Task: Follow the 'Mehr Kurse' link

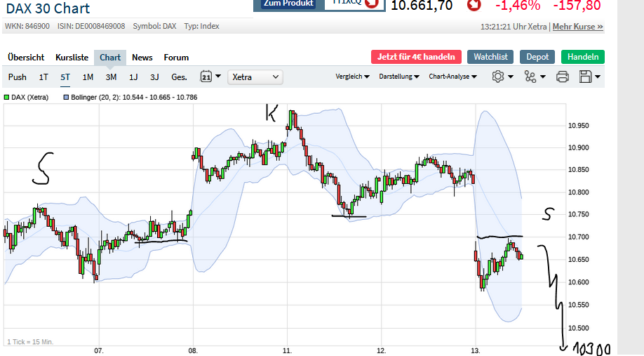Action: 577,27
